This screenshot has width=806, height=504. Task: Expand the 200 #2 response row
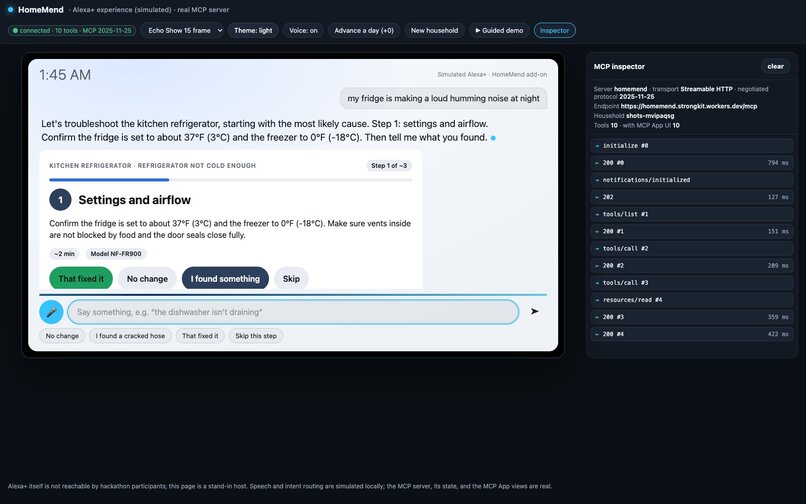[x=692, y=265]
